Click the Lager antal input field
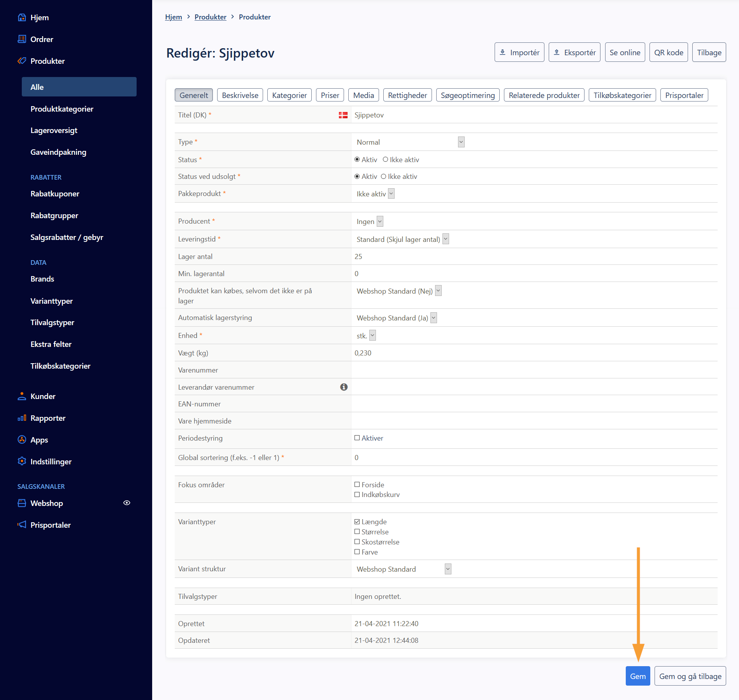This screenshot has width=739, height=700. point(533,257)
